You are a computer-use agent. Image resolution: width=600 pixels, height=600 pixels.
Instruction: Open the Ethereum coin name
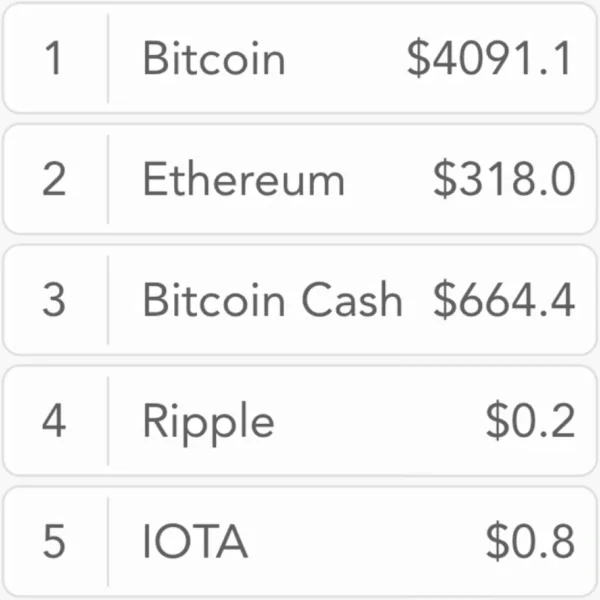tap(243, 180)
